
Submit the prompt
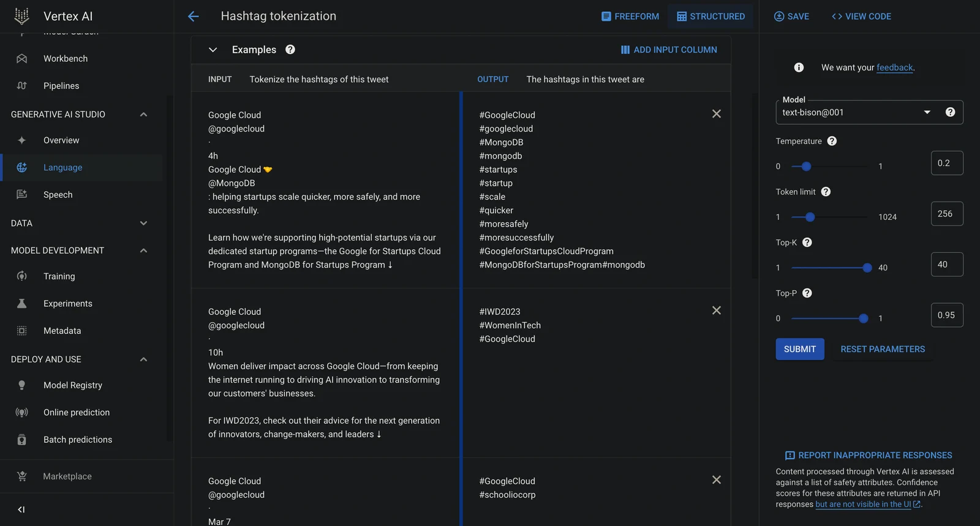(800, 349)
